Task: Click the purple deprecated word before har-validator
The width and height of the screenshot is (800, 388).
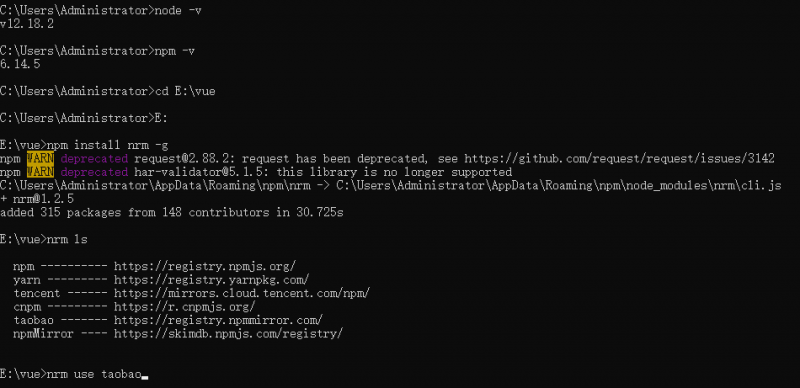Action: pyautogui.click(x=94, y=172)
